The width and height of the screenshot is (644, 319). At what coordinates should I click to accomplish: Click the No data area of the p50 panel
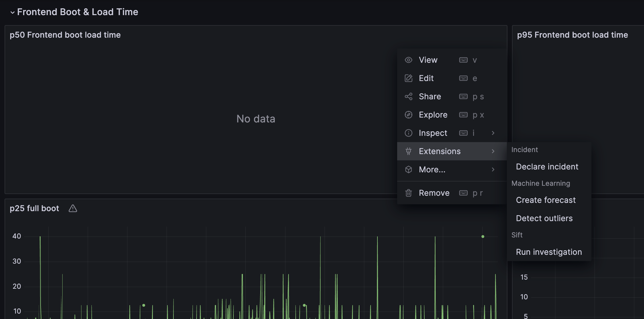click(255, 118)
